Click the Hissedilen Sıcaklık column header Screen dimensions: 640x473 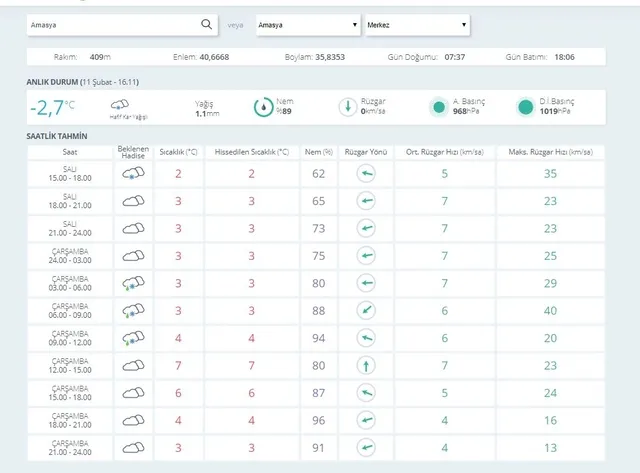point(252,151)
